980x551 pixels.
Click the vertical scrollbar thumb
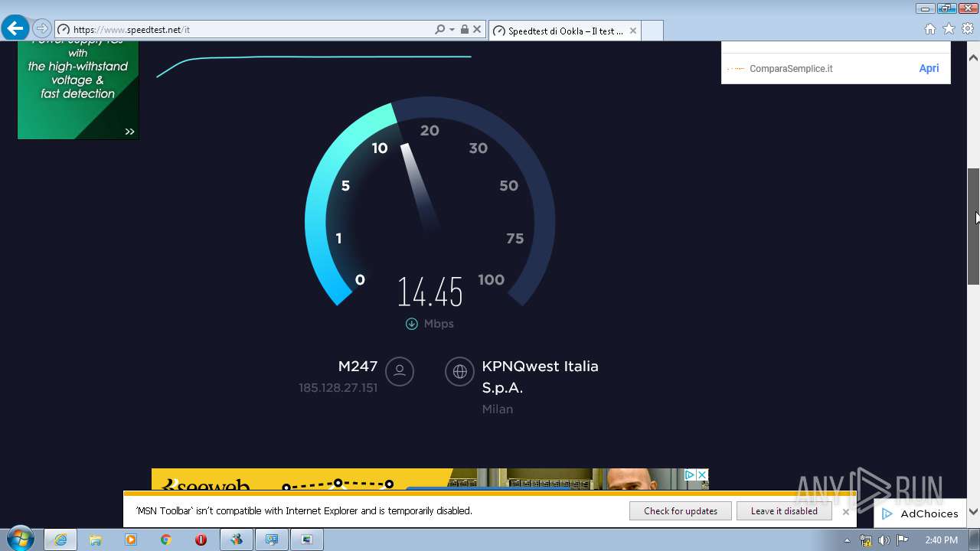coord(974,227)
